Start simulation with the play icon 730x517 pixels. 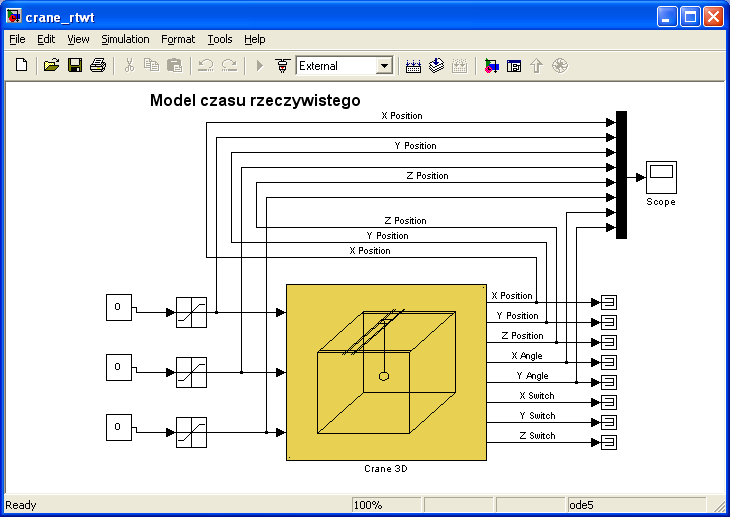pos(260,65)
